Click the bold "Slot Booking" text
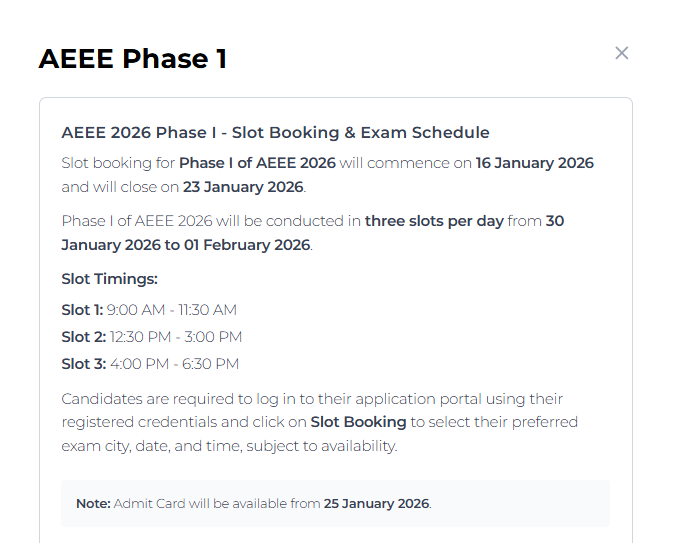This screenshot has height=543, width=675. tap(358, 422)
